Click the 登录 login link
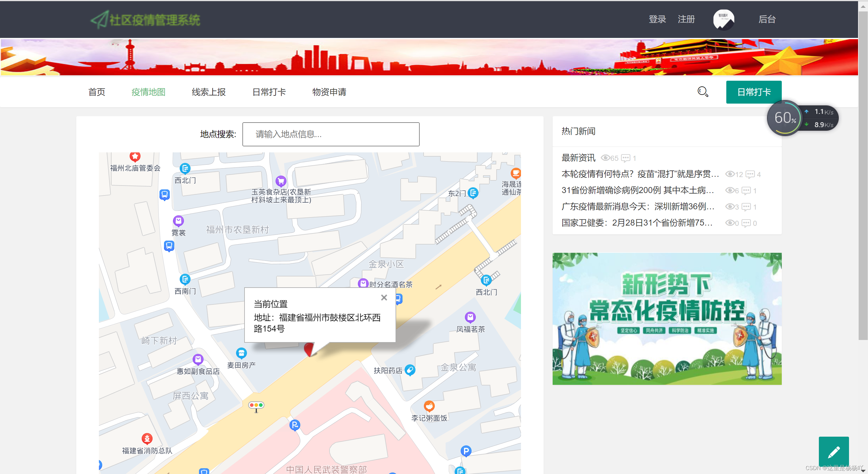The height and width of the screenshot is (474, 868). 657,20
